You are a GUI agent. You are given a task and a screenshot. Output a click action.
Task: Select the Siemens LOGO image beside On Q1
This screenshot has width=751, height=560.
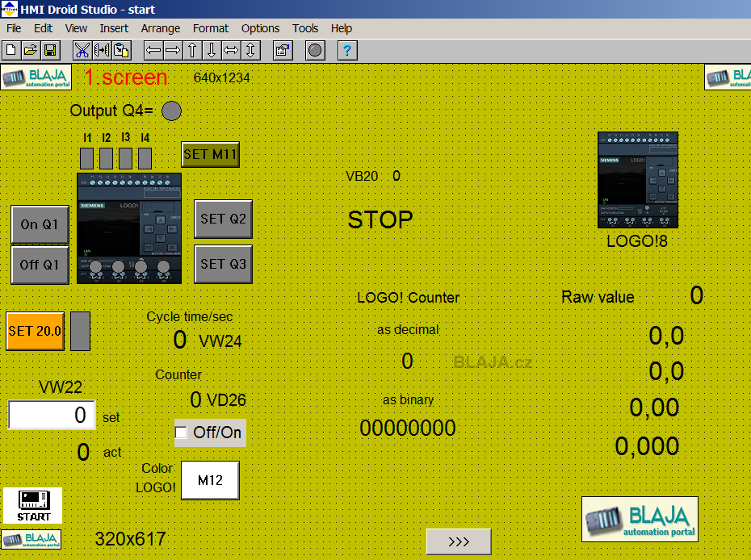pos(129,228)
